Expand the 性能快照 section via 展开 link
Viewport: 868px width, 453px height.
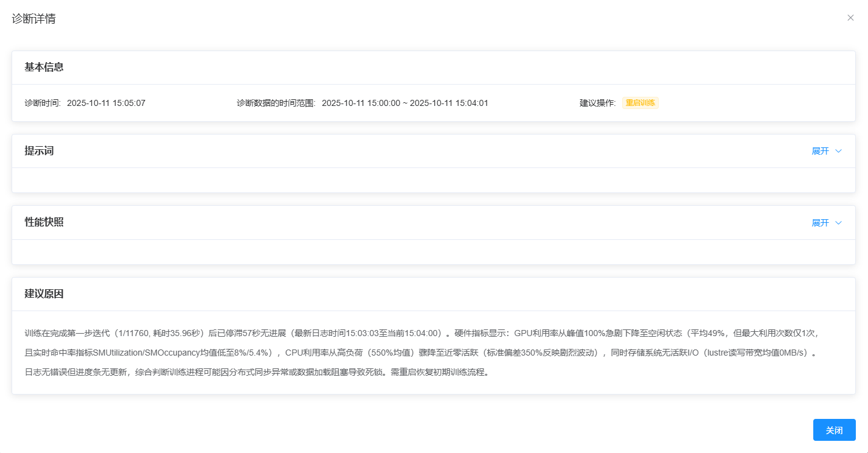pyautogui.click(x=820, y=223)
